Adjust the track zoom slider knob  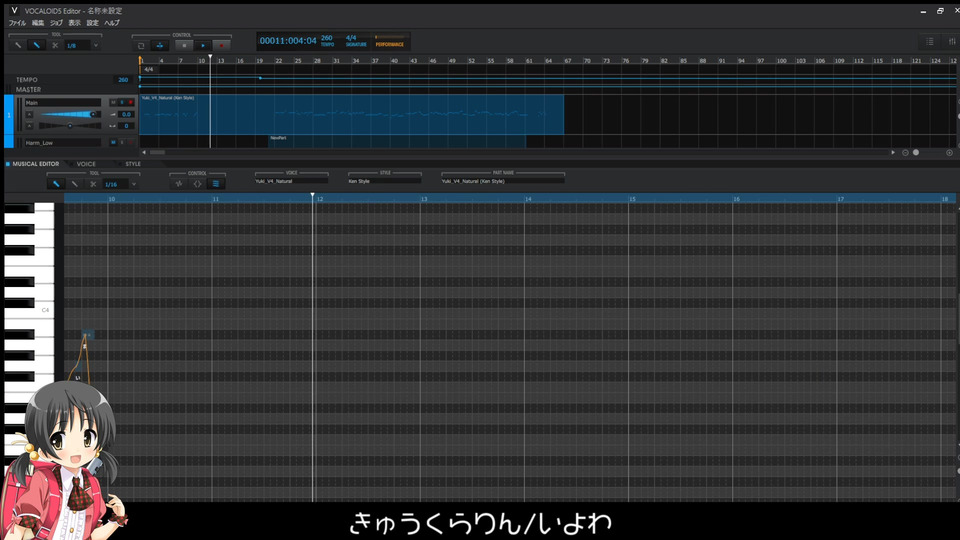click(916, 152)
